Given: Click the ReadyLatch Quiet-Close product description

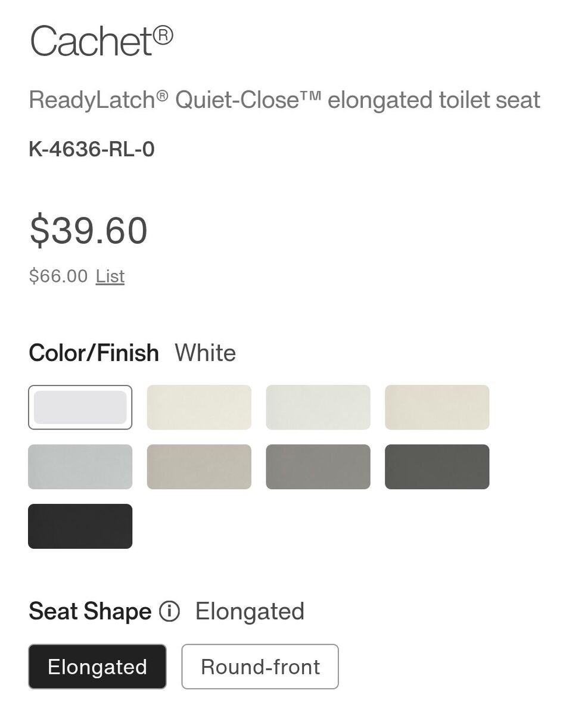Looking at the screenshot, I should point(284,100).
